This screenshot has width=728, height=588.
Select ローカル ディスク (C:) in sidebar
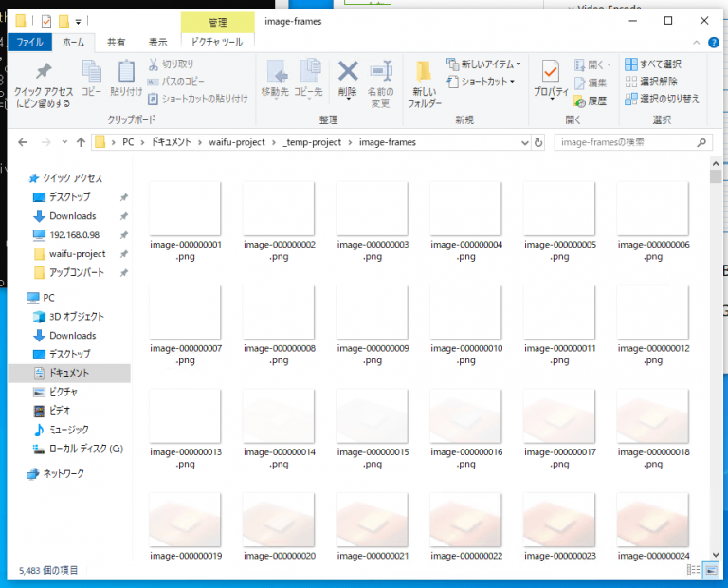pyautogui.click(x=86, y=449)
